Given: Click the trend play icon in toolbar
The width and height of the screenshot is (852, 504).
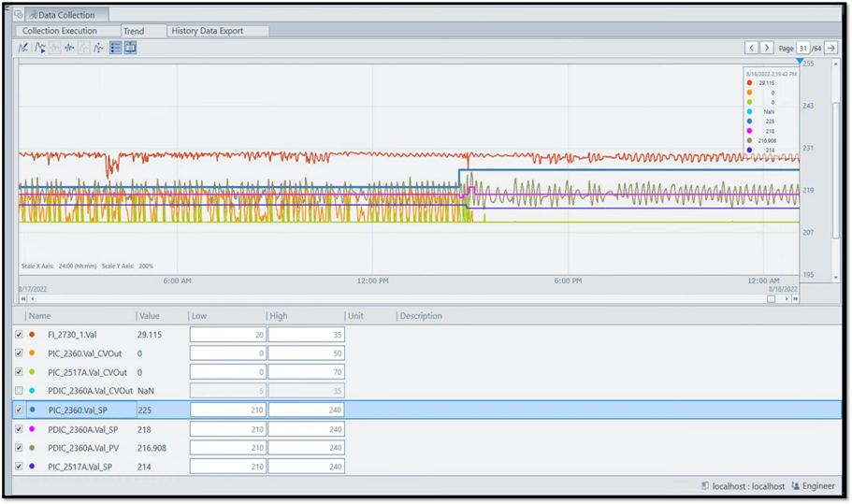Looking at the screenshot, I should click(x=39, y=48).
